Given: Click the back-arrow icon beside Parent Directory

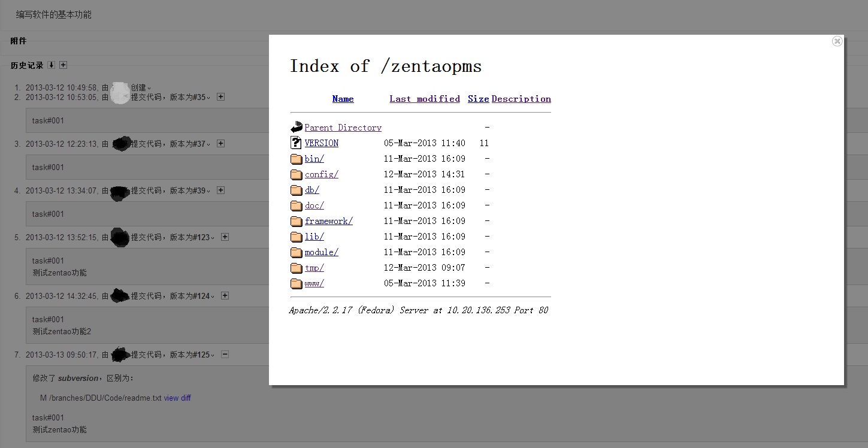Looking at the screenshot, I should click(296, 127).
